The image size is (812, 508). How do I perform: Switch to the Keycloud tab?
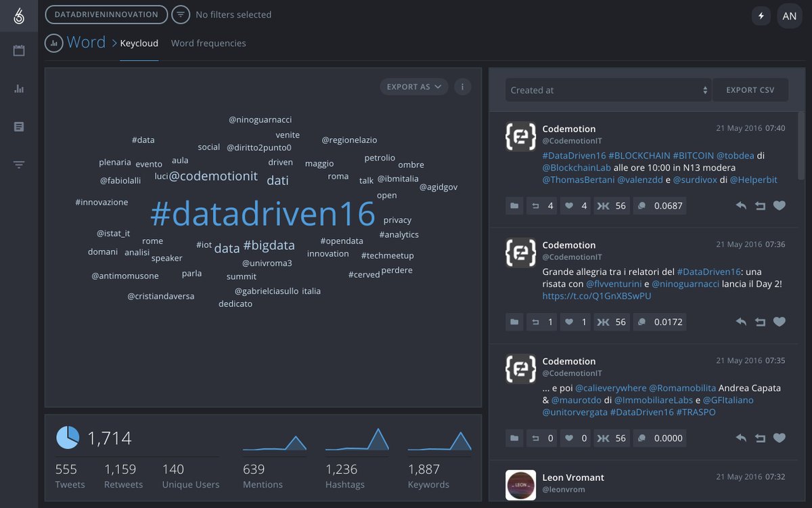tap(139, 43)
